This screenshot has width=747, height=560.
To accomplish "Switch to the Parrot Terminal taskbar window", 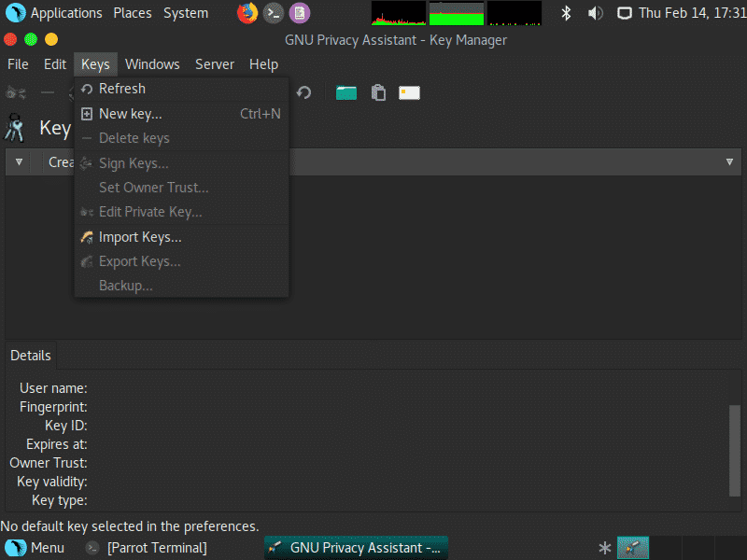I will [146, 548].
